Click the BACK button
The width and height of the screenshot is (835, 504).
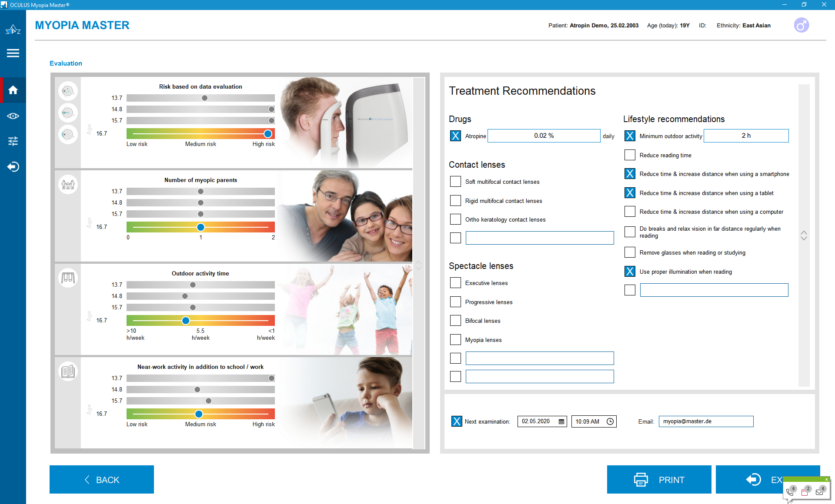102,480
